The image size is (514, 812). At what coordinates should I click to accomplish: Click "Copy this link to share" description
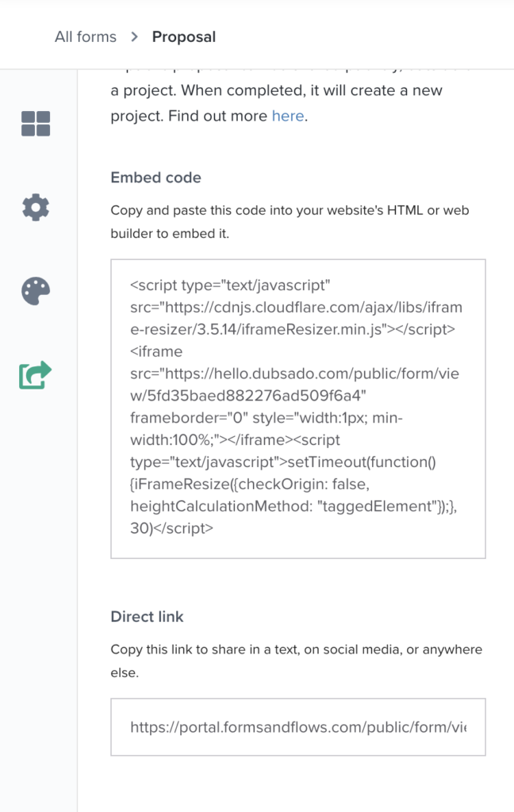pyautogui.click(x=297, y=661)
